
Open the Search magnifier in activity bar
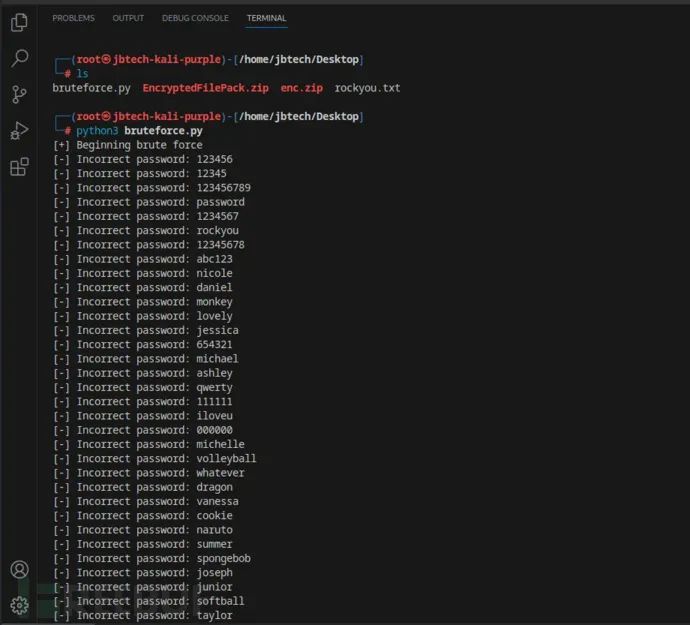click(19, 58)
